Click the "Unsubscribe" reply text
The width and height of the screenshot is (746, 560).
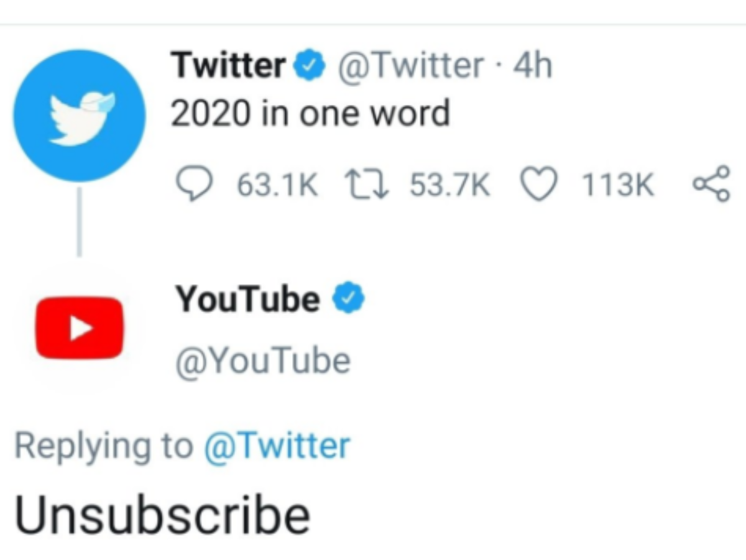tap(162, 515)
